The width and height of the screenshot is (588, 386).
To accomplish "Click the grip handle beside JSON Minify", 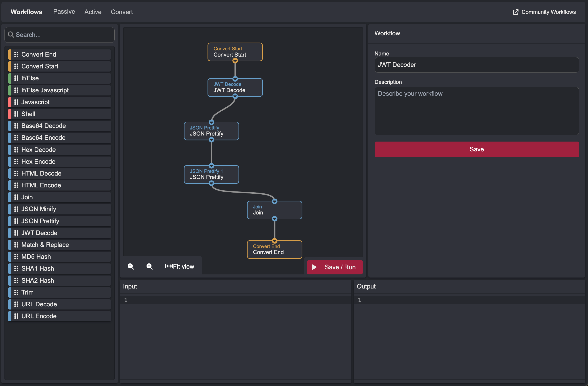I will click(x=16, y=209).
